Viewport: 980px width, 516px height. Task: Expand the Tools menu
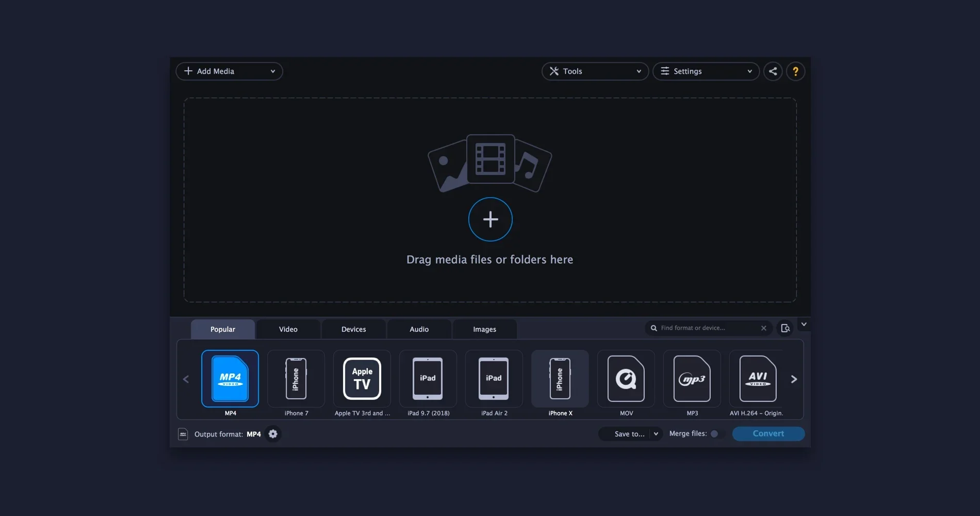click(x=594, y=71)
